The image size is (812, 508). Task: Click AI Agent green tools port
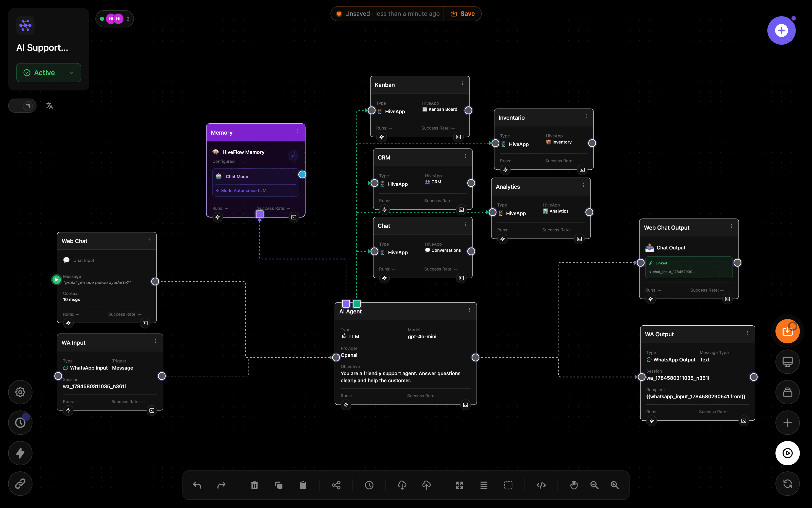357,304
